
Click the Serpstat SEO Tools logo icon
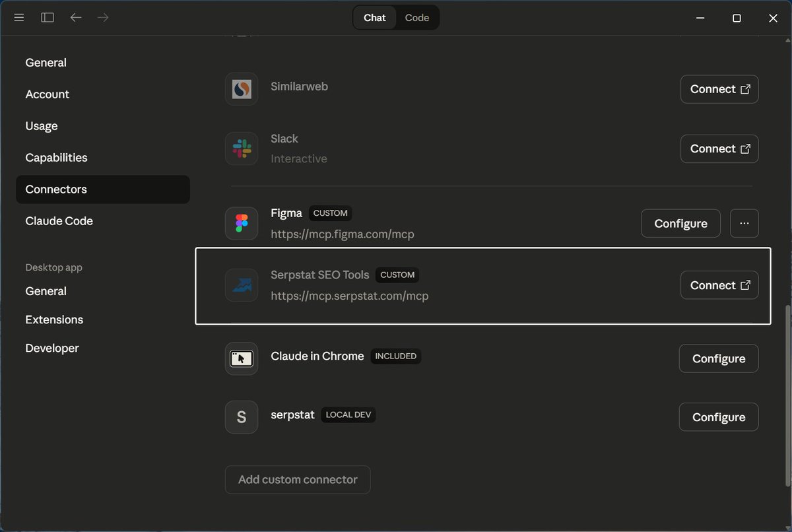(242, 285)
